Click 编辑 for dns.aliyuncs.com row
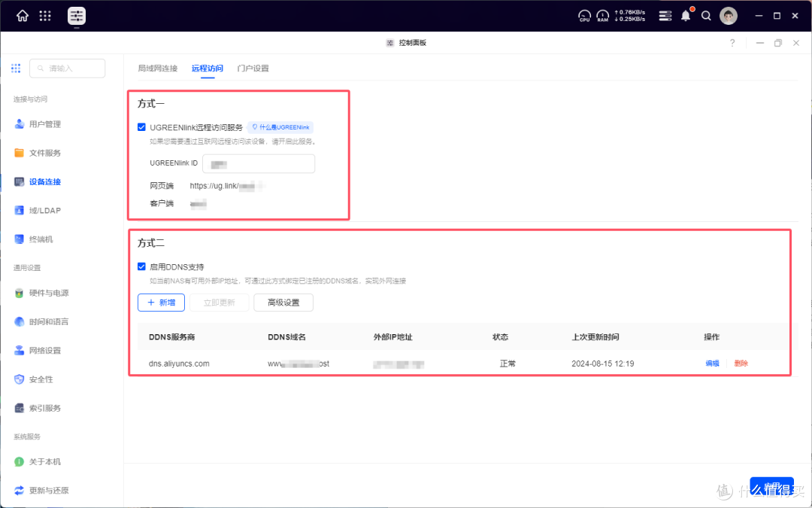The height and width of the screenshot is (508, 812). pos(712,364)
